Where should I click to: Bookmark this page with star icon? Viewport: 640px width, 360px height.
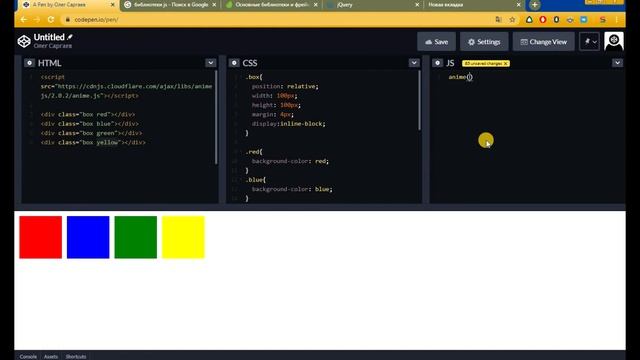[512, 20]
